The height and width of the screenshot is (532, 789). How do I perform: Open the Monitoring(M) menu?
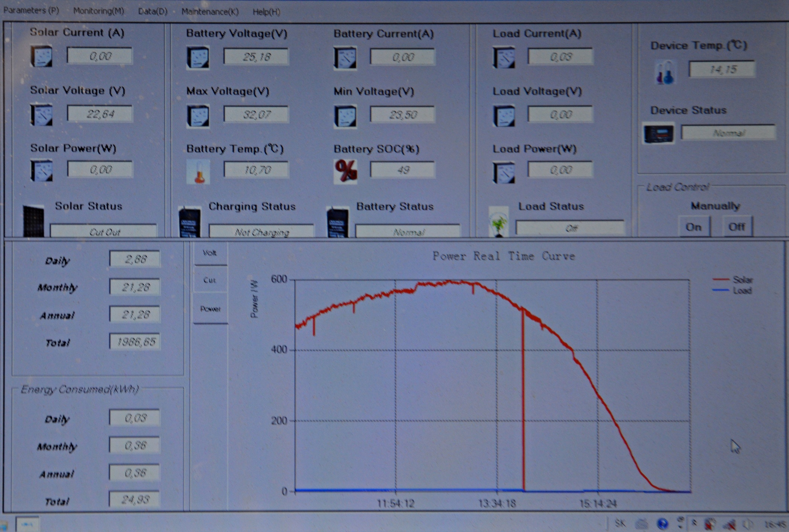[x=99, y=11]
